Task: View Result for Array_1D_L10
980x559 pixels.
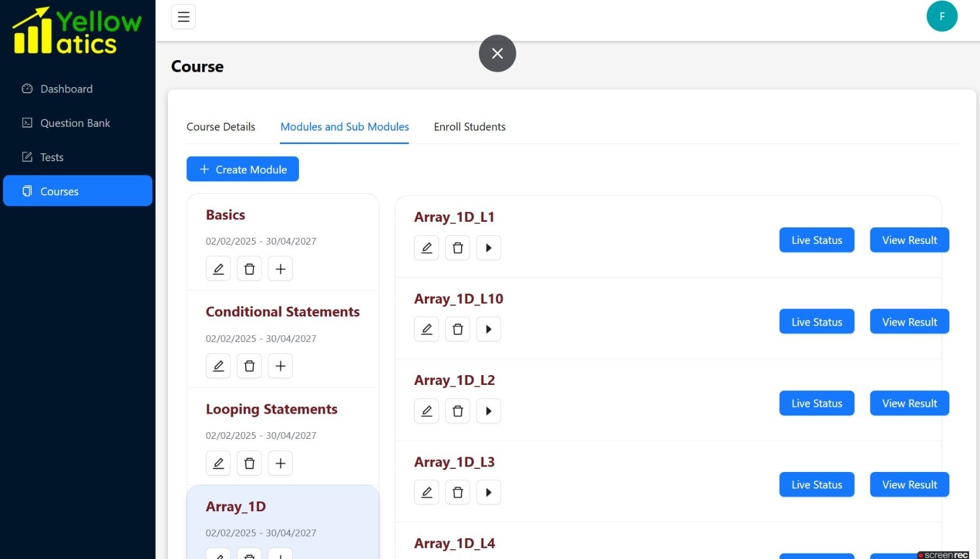Action: [910, 322]
